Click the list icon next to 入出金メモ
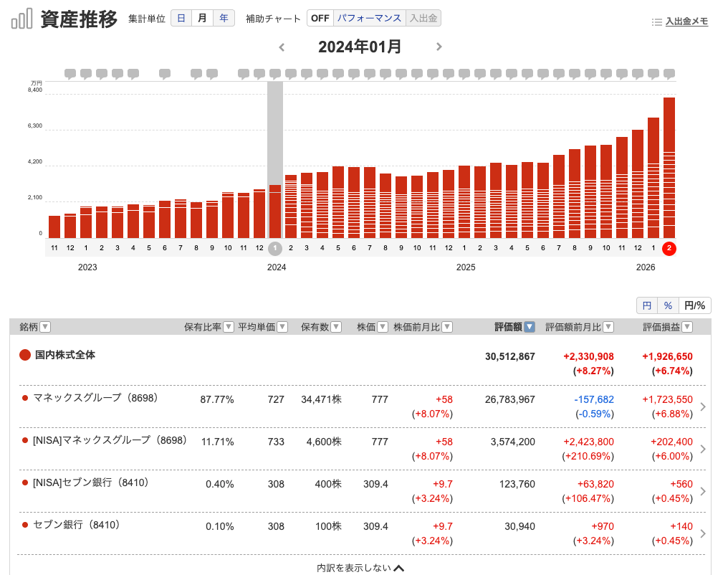This screenshot has width=728, height=575. [656, 22]
